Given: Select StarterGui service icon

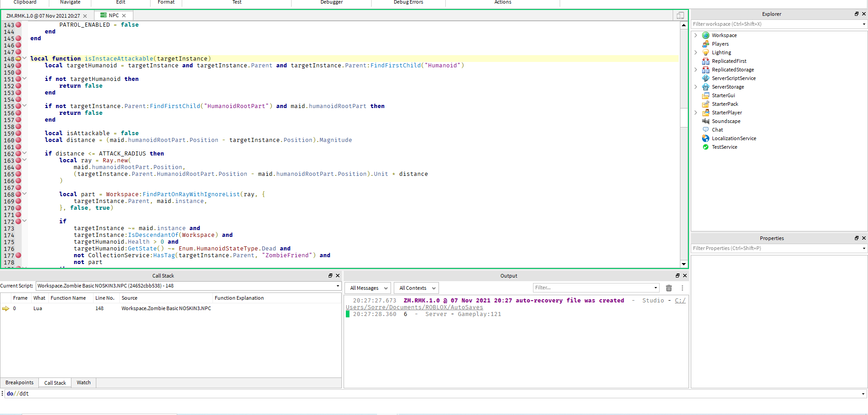Looking at the screenshot, I should tap(705, 95).
